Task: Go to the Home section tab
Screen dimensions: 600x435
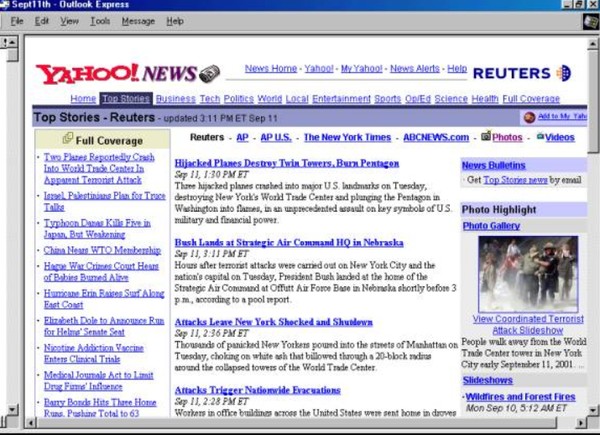Action: pyautogui.click(x=83, y=99)
